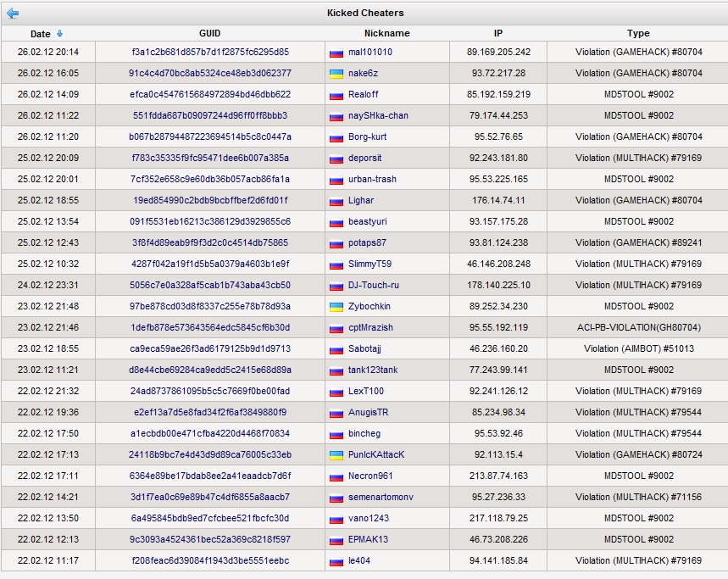Screen dimensions: 728x579
Task: Click the flag icon beside potaps87
Action: pyautogui.click(x=336, y=243)
